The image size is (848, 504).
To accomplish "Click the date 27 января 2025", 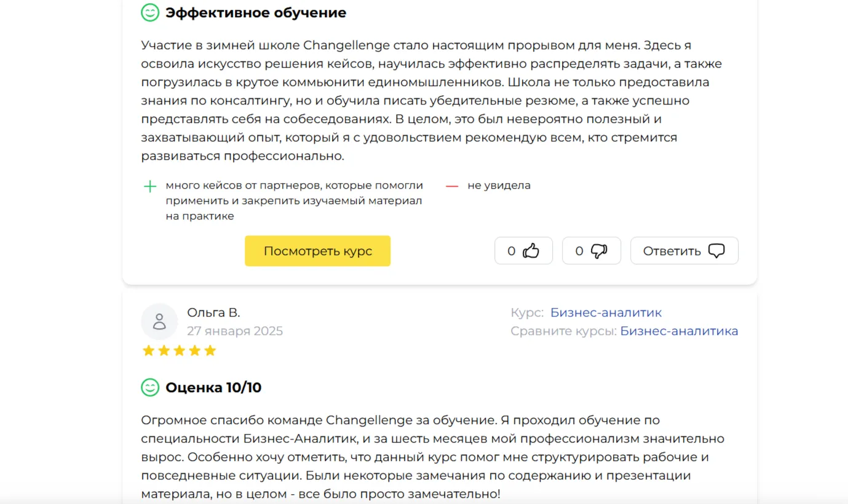I will click(235, 331).
